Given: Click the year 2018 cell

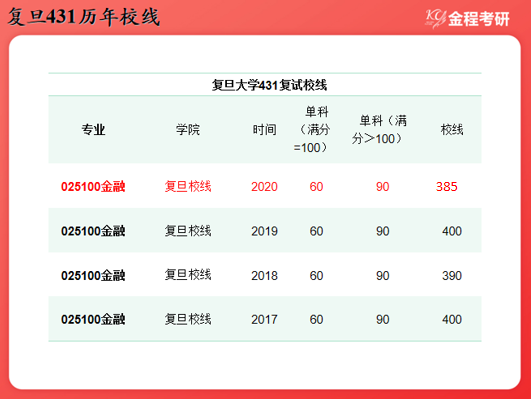Looking at the screenshot, I should click(264, 275).
